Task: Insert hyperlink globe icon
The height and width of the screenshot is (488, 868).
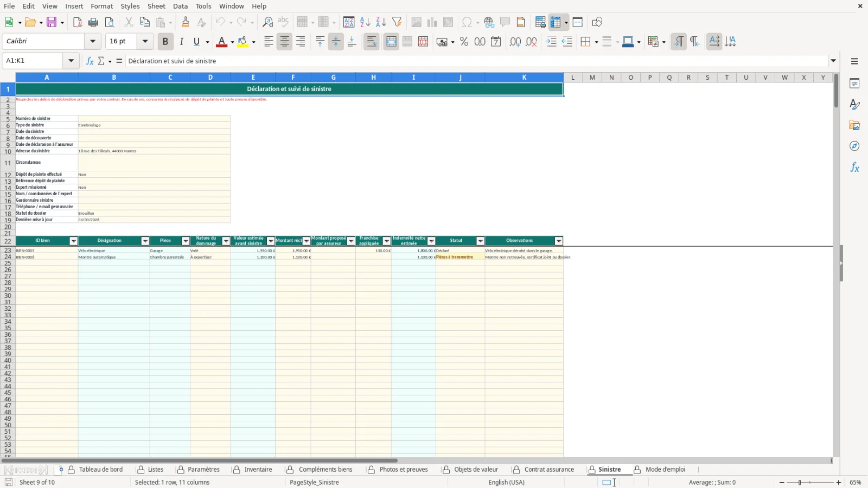Action: coord(489,22)
